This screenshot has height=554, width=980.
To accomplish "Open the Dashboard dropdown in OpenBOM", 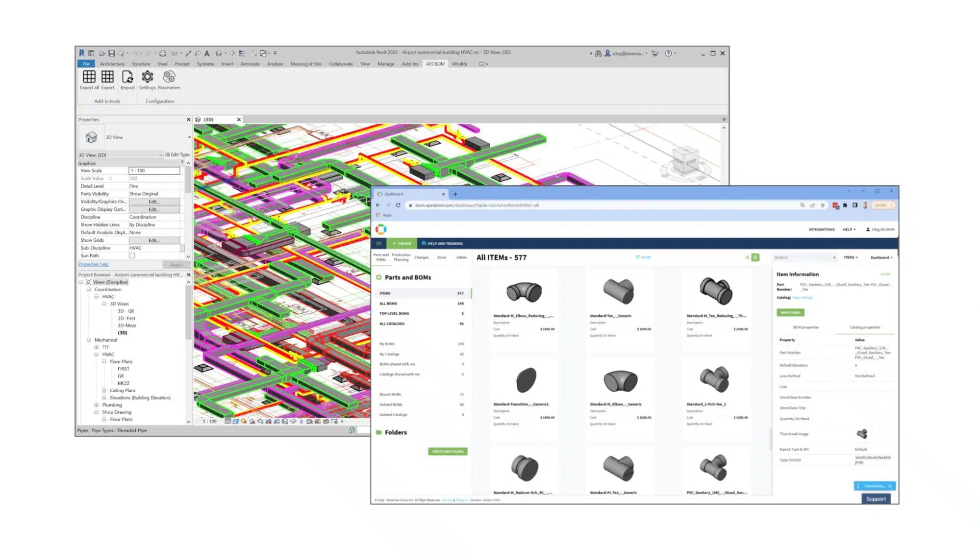I will pyautogui.click(x=881, y=257).
